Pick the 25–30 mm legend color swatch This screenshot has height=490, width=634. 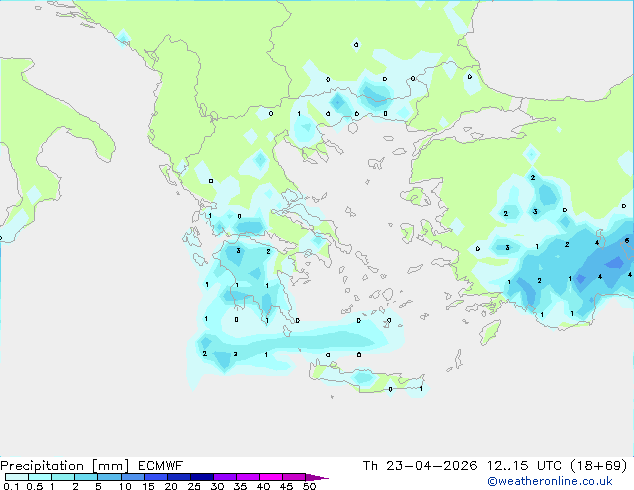pyautogui.click(x=202, y=477)
